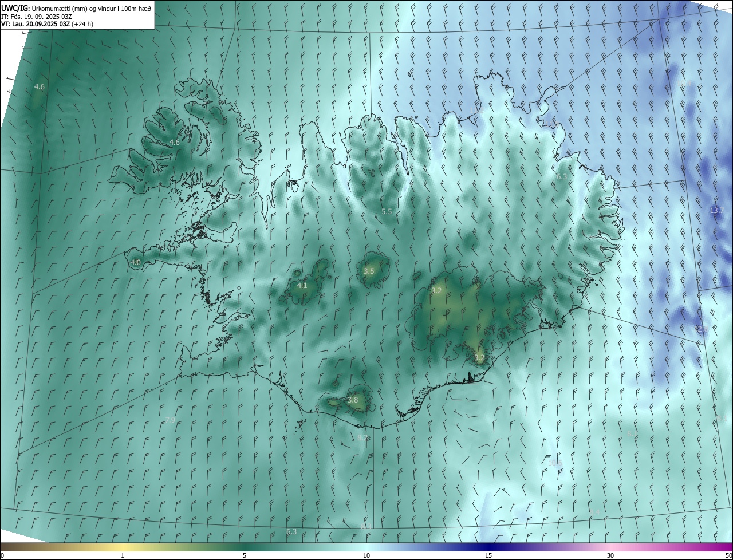Click the 7.9 value in the southwest ocean
733x560 pixels.
click(170, 420)
